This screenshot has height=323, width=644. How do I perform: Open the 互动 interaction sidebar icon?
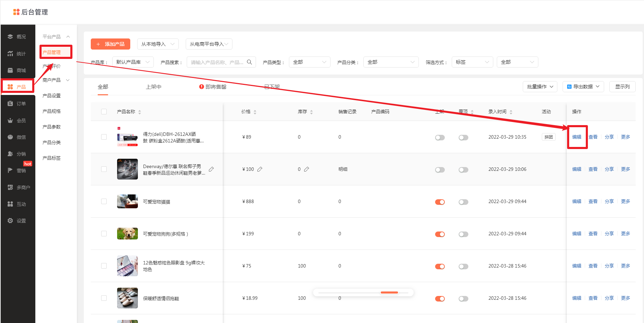tap(10, 204)
